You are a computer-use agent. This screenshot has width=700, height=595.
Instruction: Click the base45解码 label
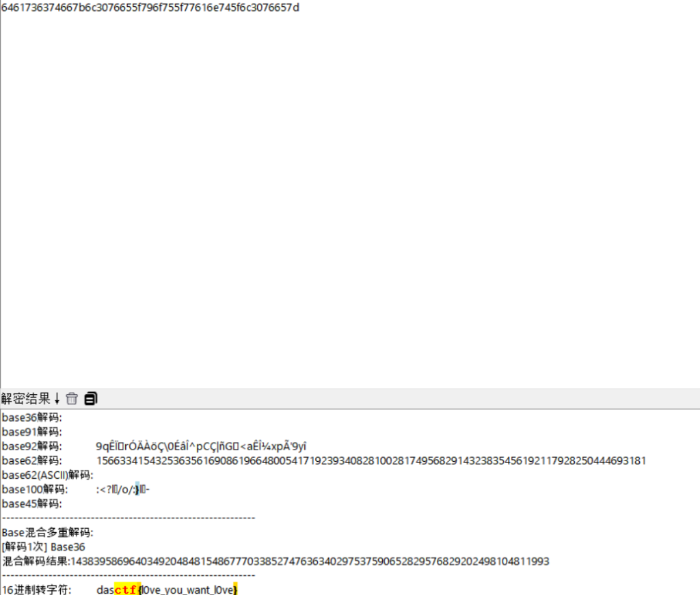pos(31,503)
